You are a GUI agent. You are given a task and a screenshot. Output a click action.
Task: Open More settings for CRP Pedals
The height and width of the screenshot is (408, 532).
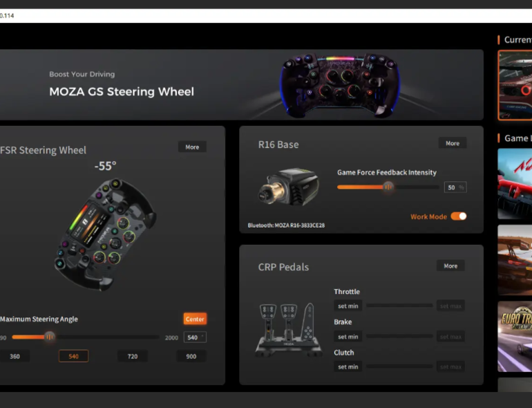pos(450,266)
